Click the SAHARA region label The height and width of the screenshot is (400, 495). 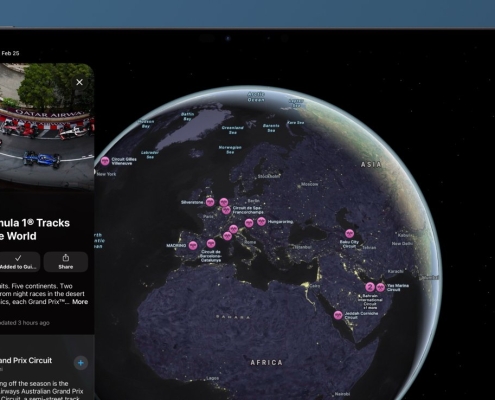(x=233, y=317)
